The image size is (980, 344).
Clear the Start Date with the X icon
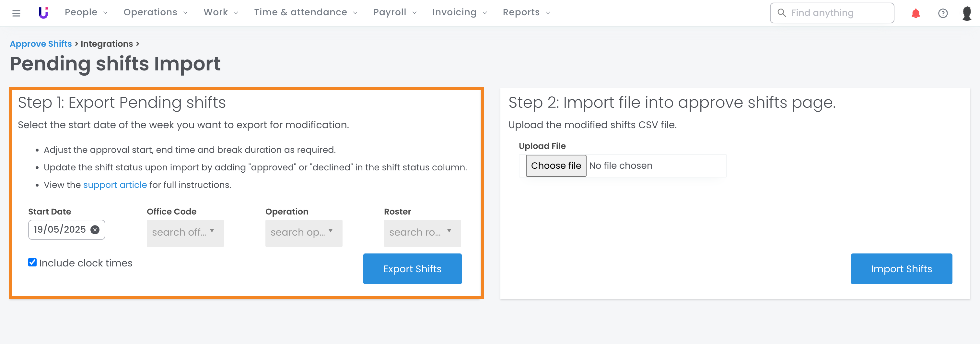point(95,230)
